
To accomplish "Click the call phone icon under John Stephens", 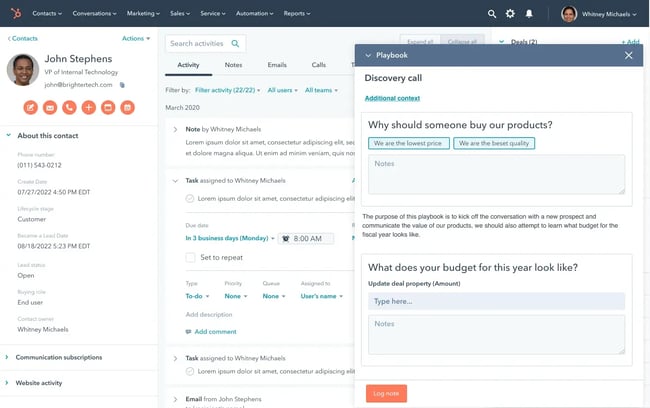I will [x=69, y=107].
